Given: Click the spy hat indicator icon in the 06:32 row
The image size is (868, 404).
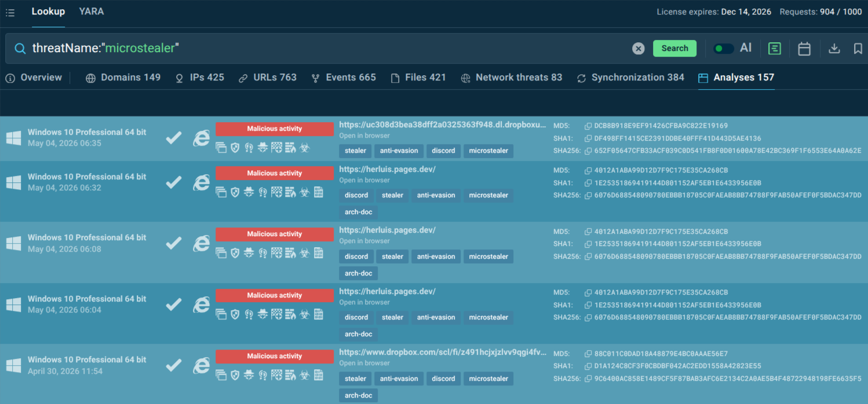Looking at the screenshot, I should pyautogui.click(x=249, y=192).
